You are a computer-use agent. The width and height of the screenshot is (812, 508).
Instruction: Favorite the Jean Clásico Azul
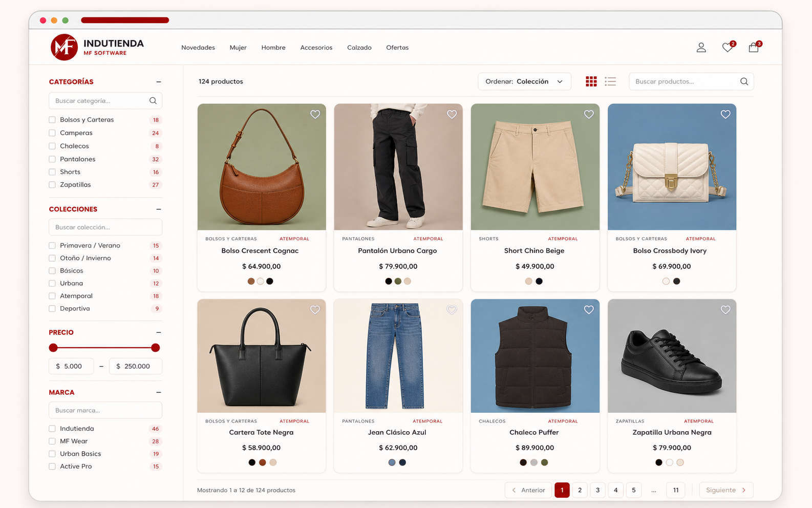[452, 309]
